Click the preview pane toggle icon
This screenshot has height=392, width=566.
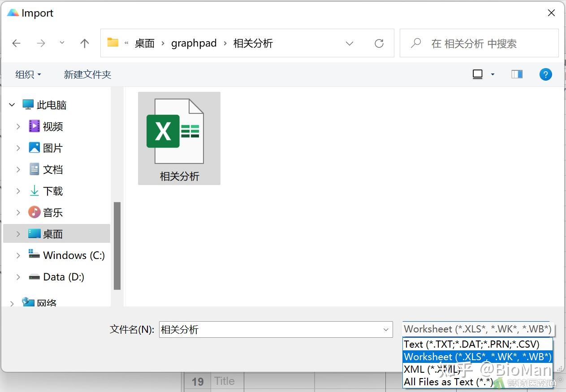pyautogui.click(x=517, y=74)
